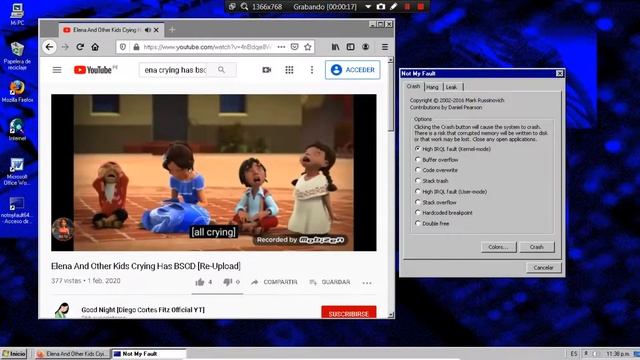640x360 pixels.
Task: Select Double free option
Action: point(432,223)
